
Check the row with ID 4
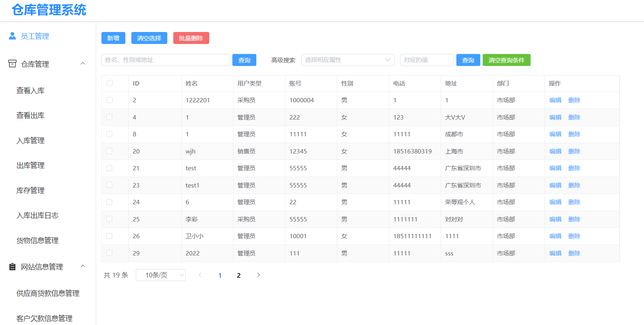pyautogui.click(x=109, y=117)
